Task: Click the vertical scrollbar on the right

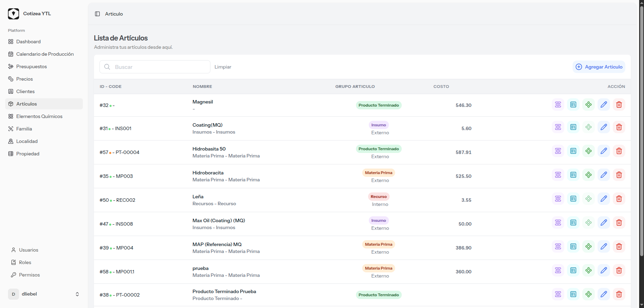Action: (641, 138)
